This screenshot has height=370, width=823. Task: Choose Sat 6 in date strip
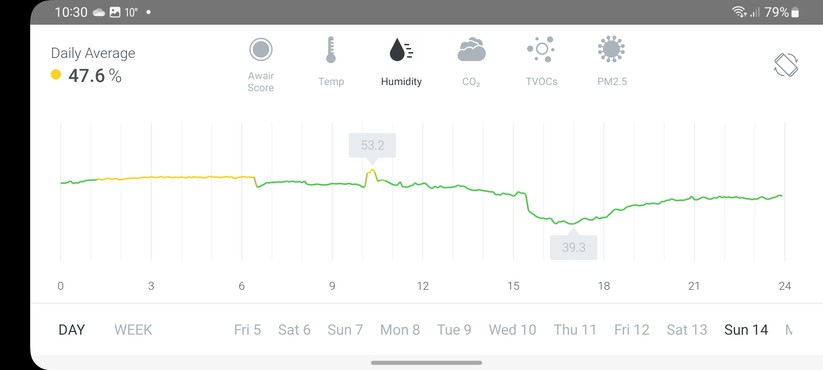coord(294,330)
